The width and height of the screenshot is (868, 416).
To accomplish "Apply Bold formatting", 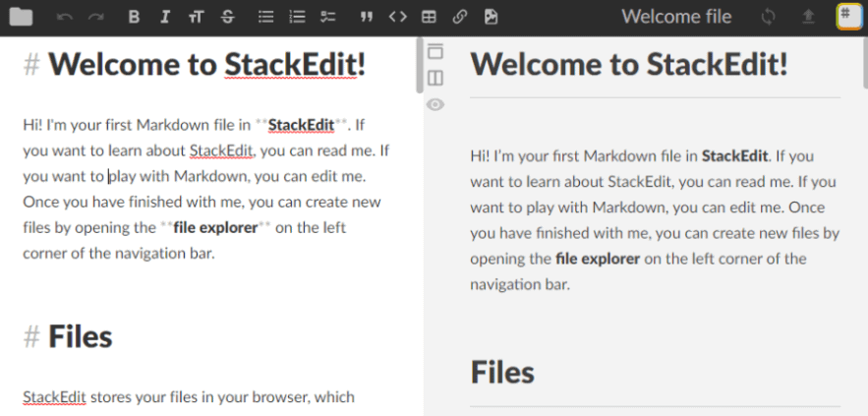I will pyautogui.click(x=134, y=17).
